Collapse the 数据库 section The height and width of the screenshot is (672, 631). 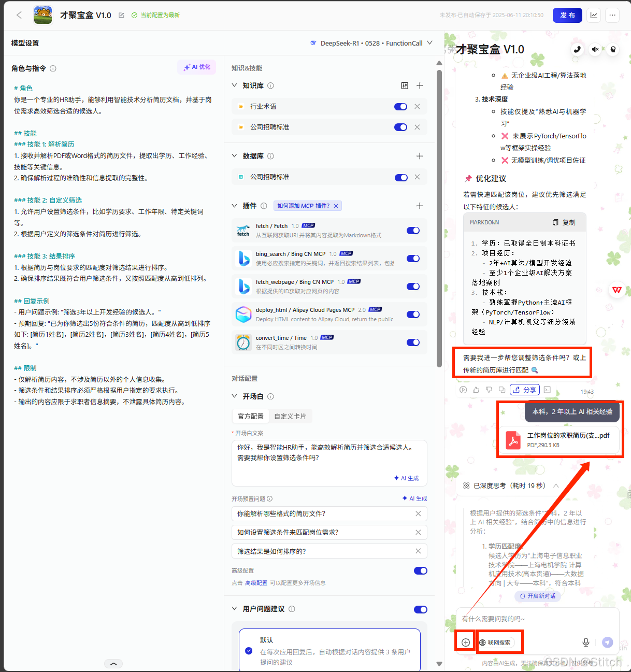(x=235, y=155)
